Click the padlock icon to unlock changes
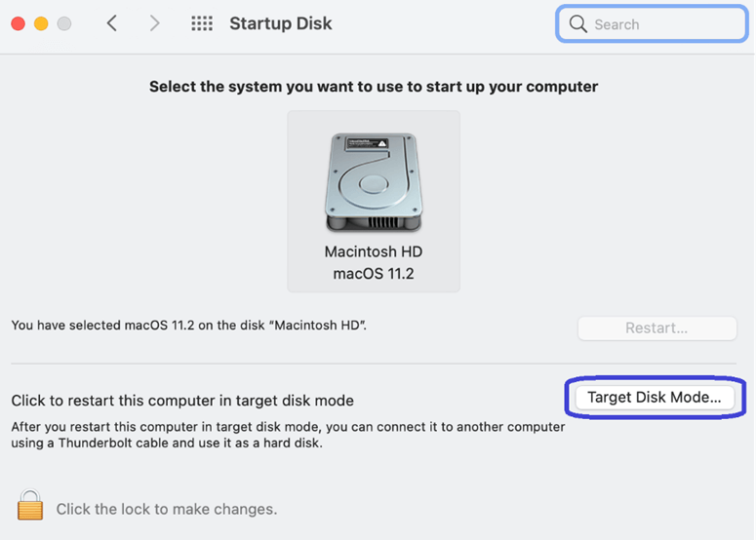This screenshot has height=540, width=756. (30, 505)
